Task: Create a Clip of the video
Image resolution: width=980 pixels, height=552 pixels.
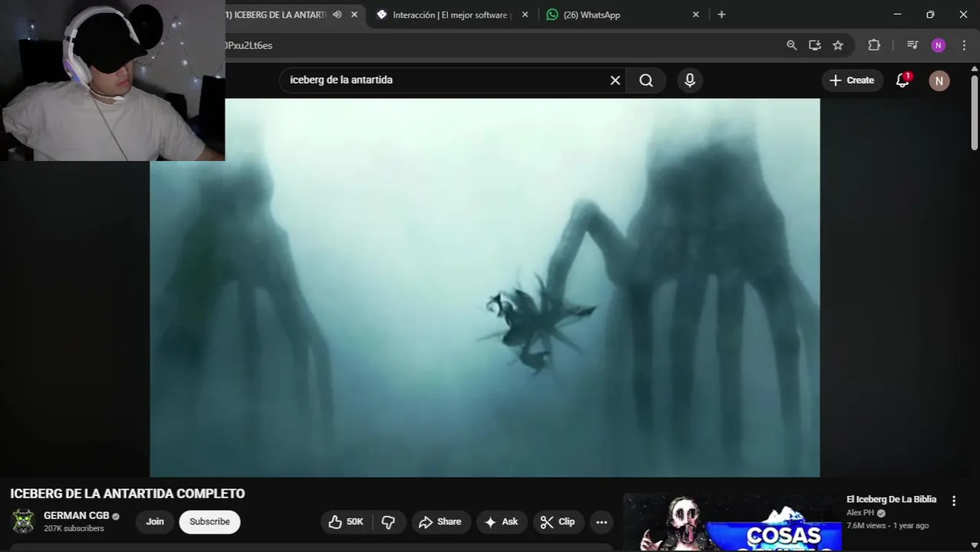Action: pyautogui.click(x=559, y=522)
